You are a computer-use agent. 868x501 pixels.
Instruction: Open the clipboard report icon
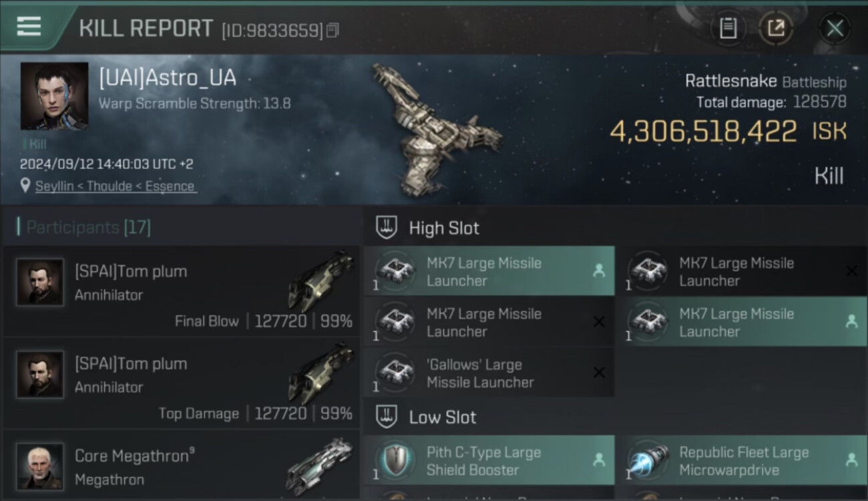728,28
